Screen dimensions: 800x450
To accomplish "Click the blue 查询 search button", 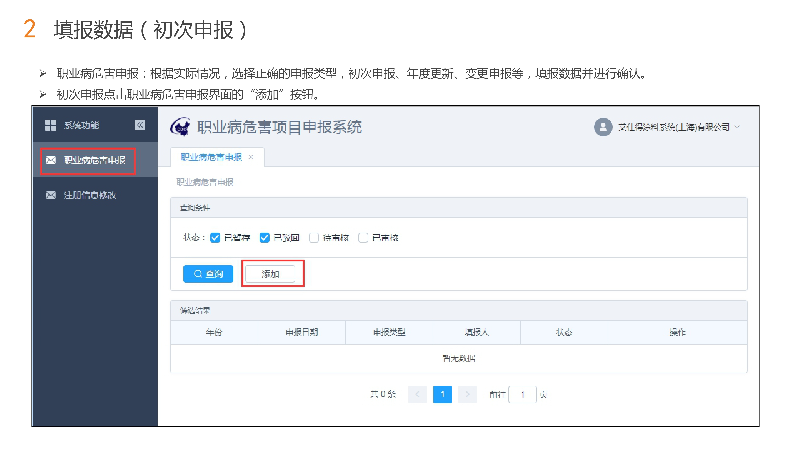I will pyautogui.click(x=208, y=274).
